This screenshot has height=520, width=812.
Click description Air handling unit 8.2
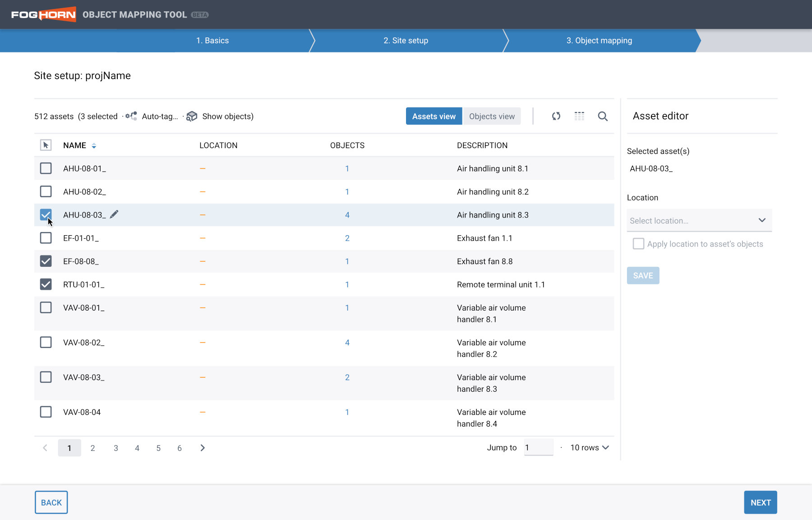(x=493, y=191)
